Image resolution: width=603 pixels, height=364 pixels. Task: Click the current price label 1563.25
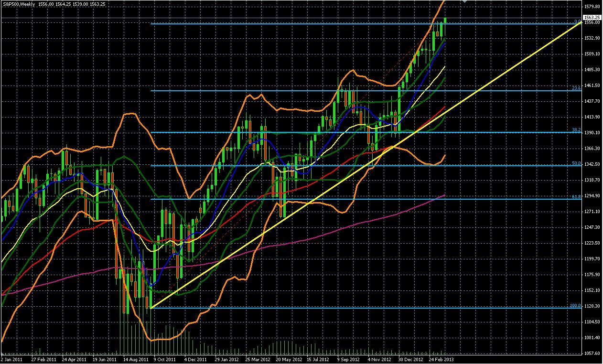click(593, 17)
